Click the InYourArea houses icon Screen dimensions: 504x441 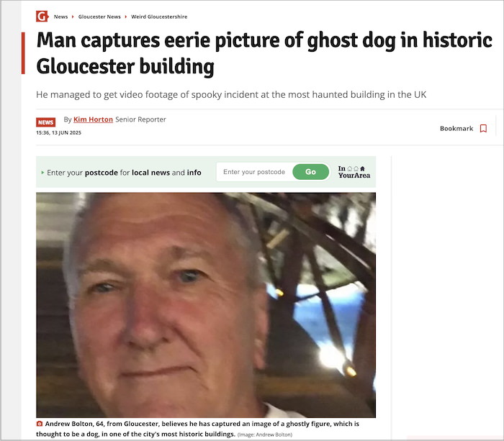click(356, 168)
